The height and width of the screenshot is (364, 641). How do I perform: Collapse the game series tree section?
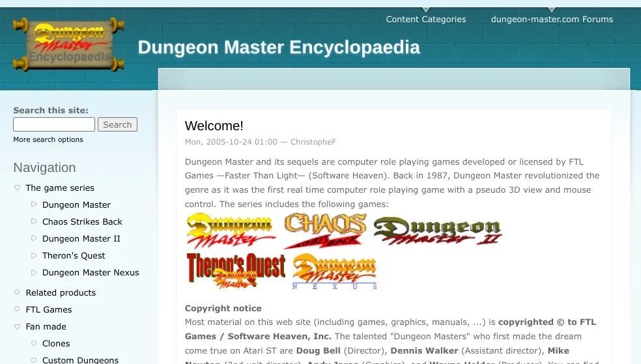coord(17,188)
